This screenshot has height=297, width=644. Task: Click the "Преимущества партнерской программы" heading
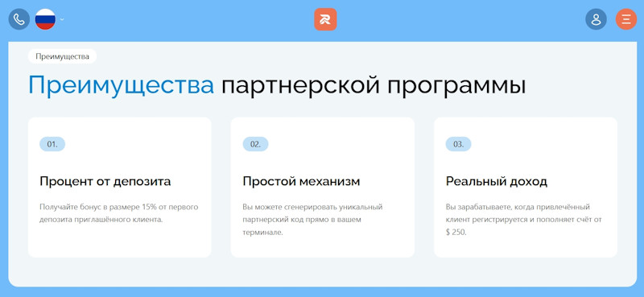[x=277, y=86]
